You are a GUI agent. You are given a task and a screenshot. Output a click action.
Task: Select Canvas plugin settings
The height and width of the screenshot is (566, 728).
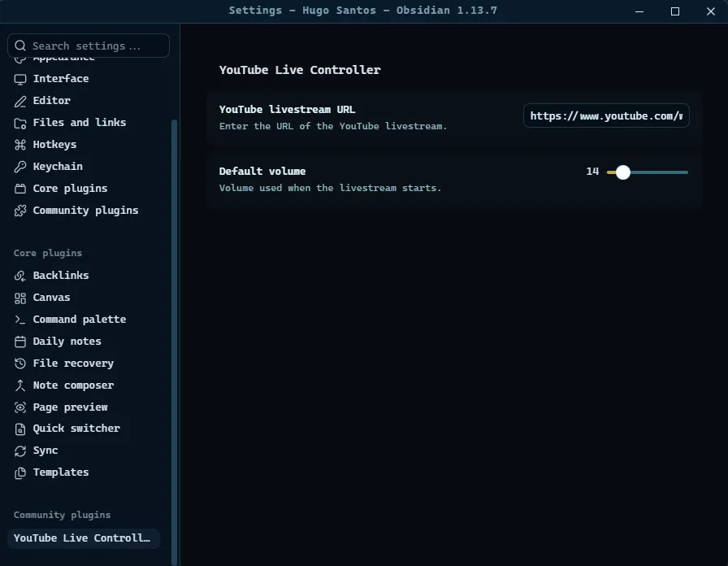tap(84, 298)
